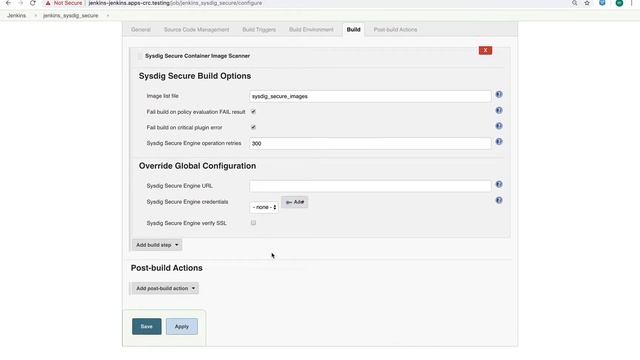Image resolution: width=640 pixels, height=360 pixels.
Task: Switch to the Build Triggers tab
Action: [259, 29]
